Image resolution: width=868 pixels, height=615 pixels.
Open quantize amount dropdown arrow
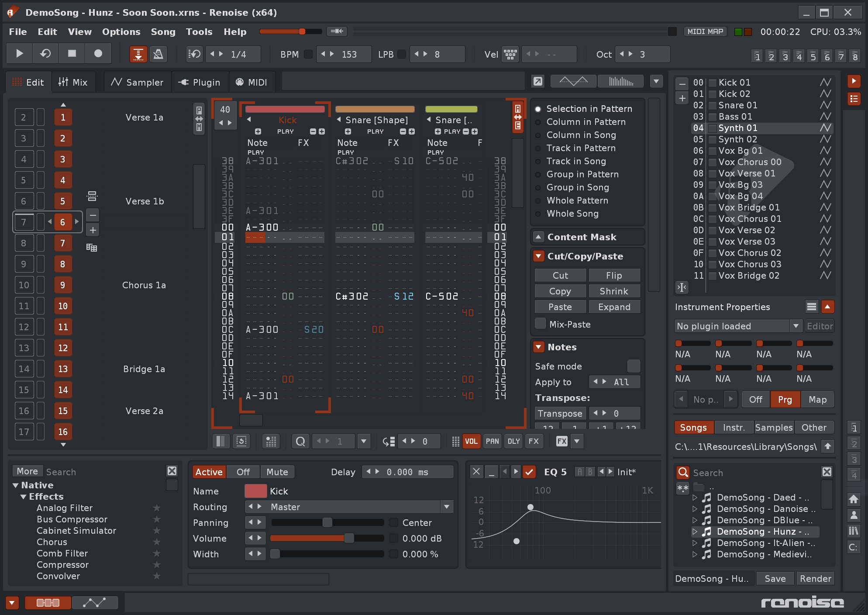(x=363, y=441)
